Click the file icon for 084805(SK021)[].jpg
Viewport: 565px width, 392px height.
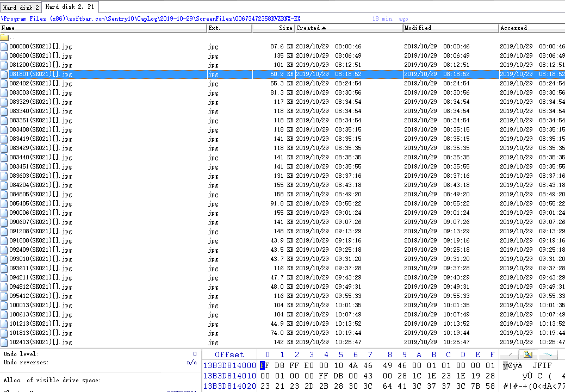click(x=4, y=195)
